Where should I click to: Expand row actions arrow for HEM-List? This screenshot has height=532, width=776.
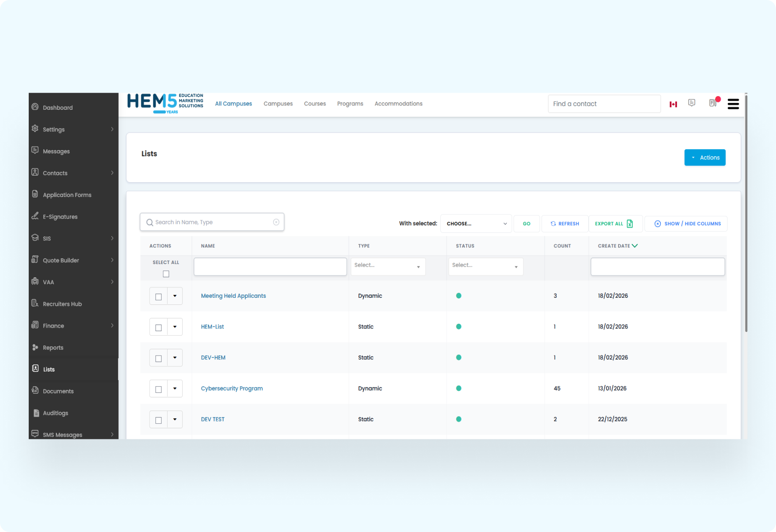[175, 327]
